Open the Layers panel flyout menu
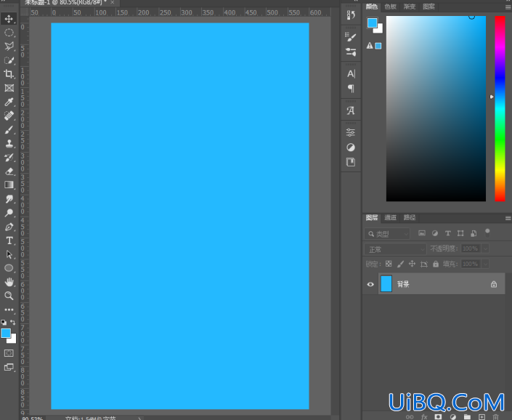Image resolution: width=512 pixels, height=420 pixels. coord(508,218)
